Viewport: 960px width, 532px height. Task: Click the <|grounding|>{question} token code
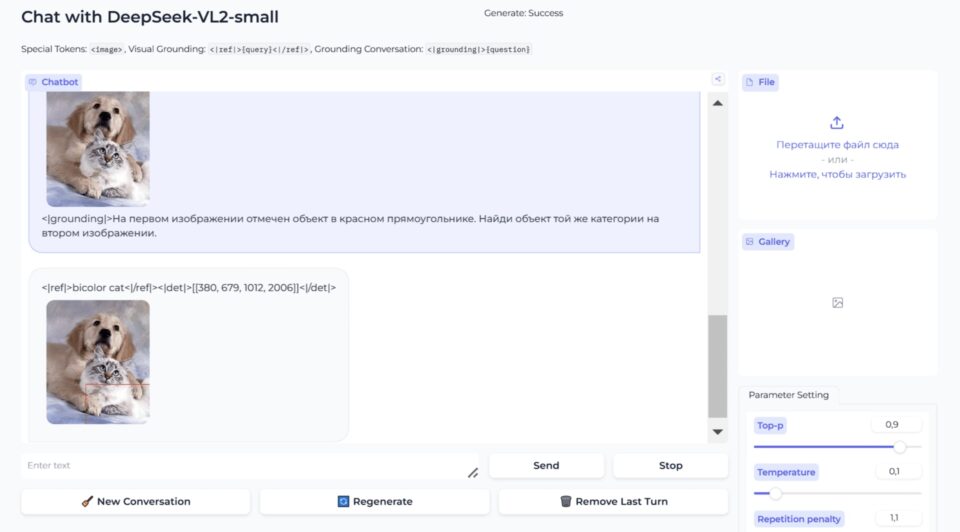point(479,50)
